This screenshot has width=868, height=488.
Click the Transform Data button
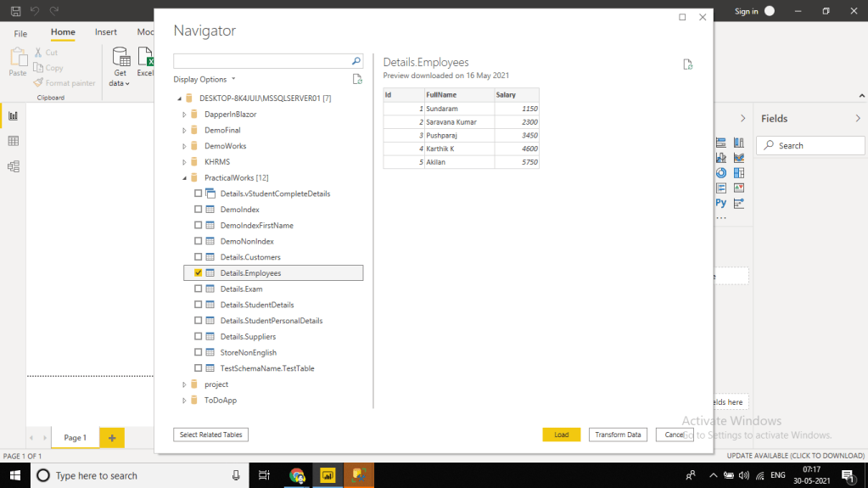pos(618,435)
